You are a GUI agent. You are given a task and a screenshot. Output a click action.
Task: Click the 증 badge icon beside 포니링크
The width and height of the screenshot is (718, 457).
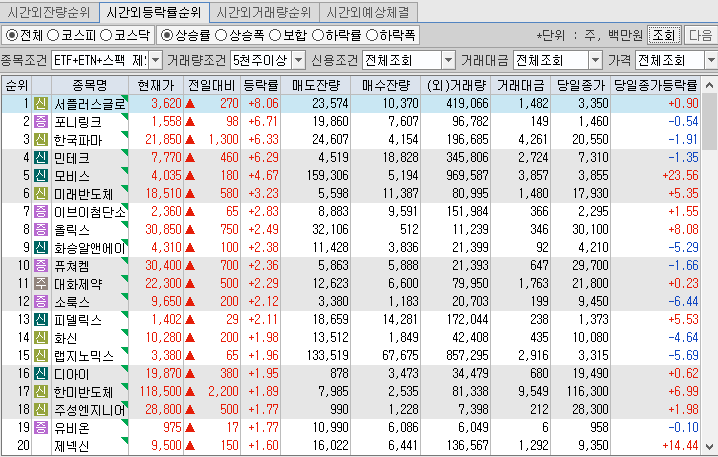coord(41,122)
